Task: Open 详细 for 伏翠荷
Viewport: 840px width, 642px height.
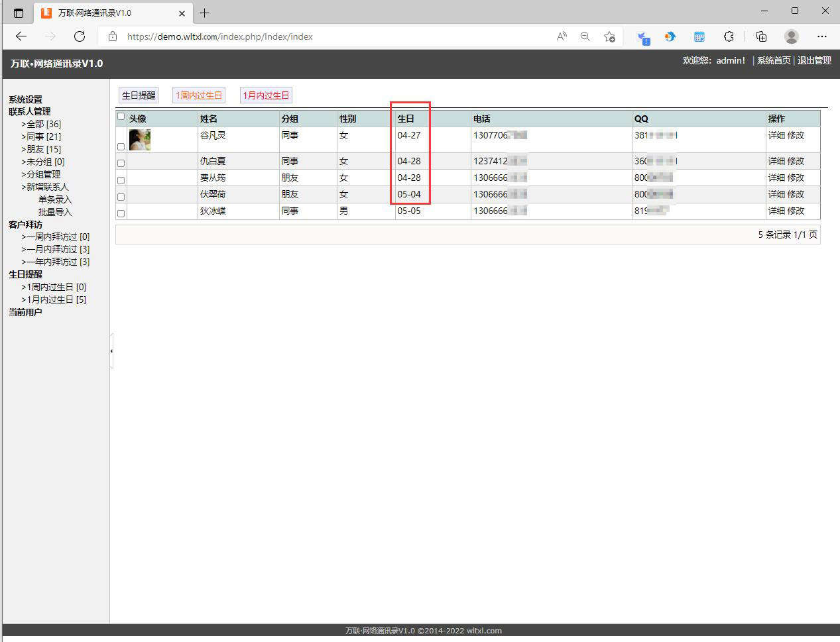Action: (x=776, y=194)
